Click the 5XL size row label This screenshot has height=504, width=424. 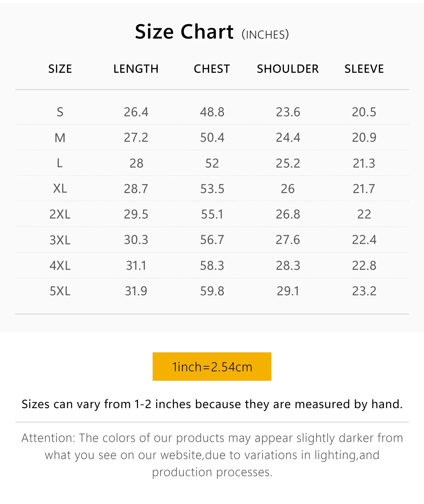coord(60,291)
